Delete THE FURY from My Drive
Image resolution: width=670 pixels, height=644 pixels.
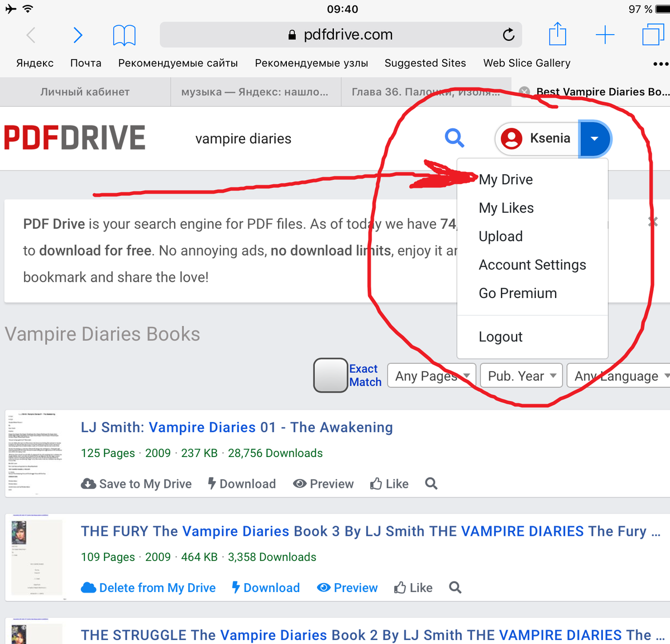(x=148, y=588)
